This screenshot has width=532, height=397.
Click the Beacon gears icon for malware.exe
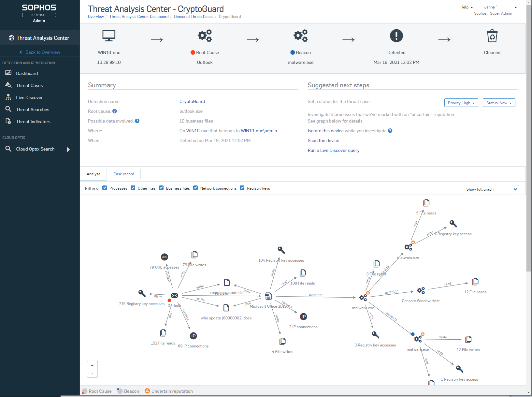pos(301,36)
